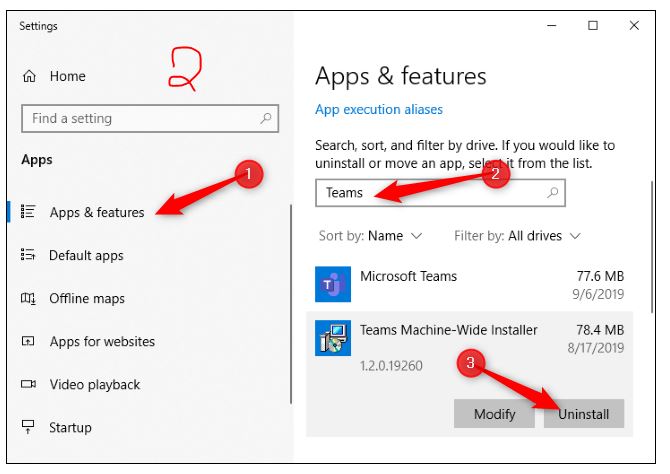Select Video playback in the sidebar
The width and height of the screenshot is (670, 474).
coord(94,384)
